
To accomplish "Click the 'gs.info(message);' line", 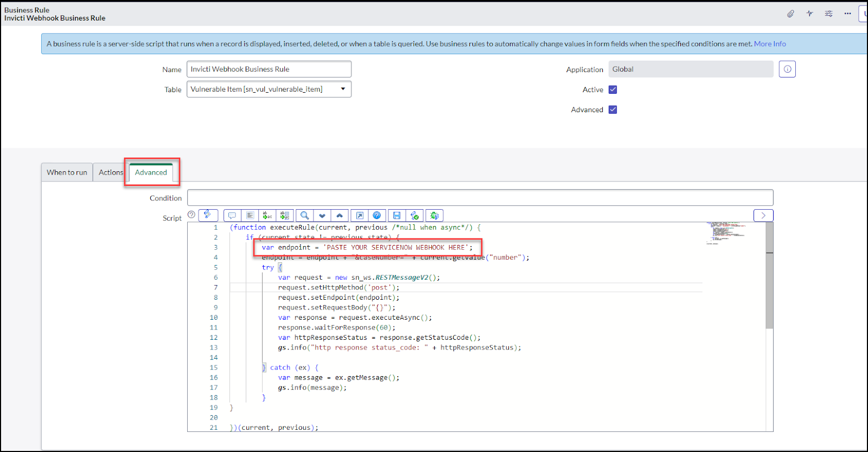I will point(312,388).
